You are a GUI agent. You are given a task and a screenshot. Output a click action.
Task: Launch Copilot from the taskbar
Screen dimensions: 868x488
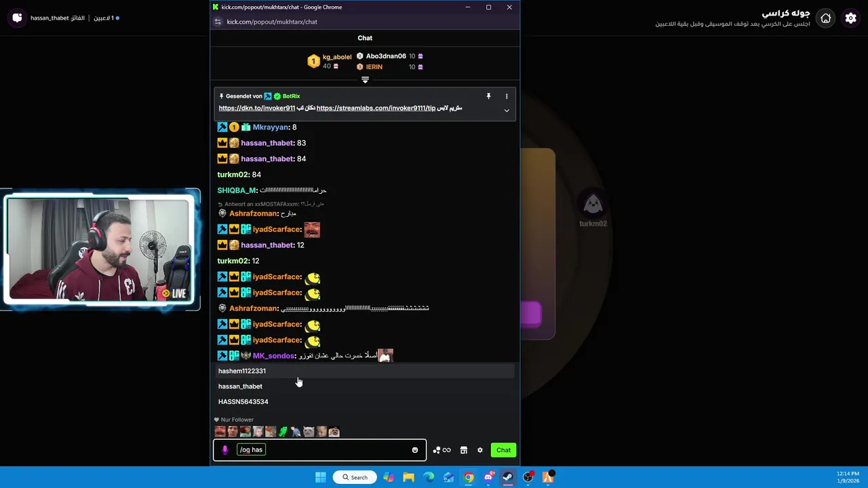(389, 477)
